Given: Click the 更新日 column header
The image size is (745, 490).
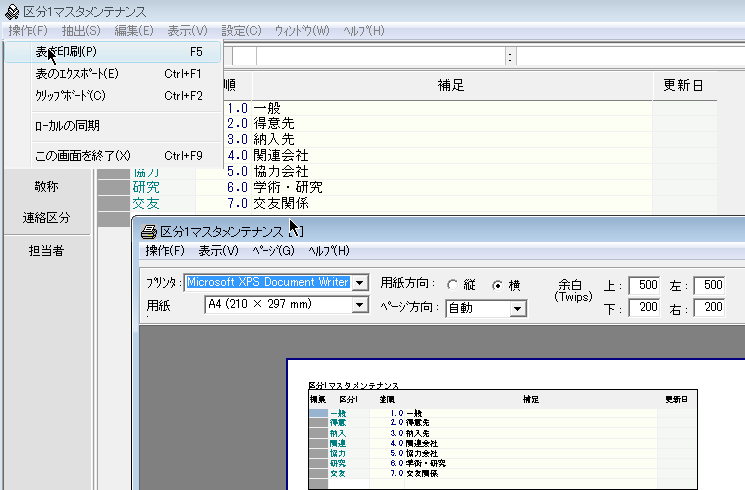Looking at the screenshot, I should [684, 86].
